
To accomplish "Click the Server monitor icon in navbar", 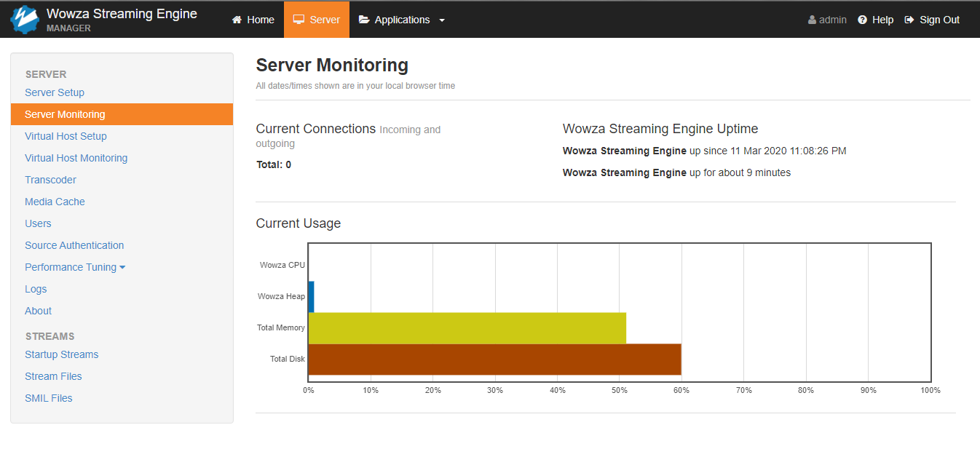I will pyautogui.click(x=299, y=20).
